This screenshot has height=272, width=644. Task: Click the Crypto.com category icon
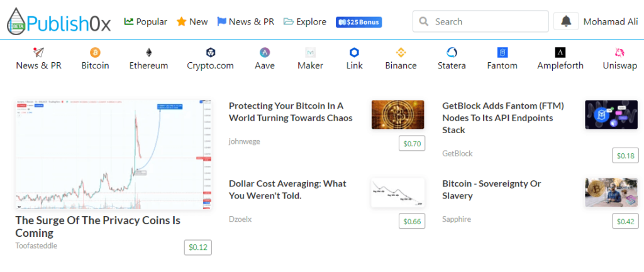pos(210,52)
